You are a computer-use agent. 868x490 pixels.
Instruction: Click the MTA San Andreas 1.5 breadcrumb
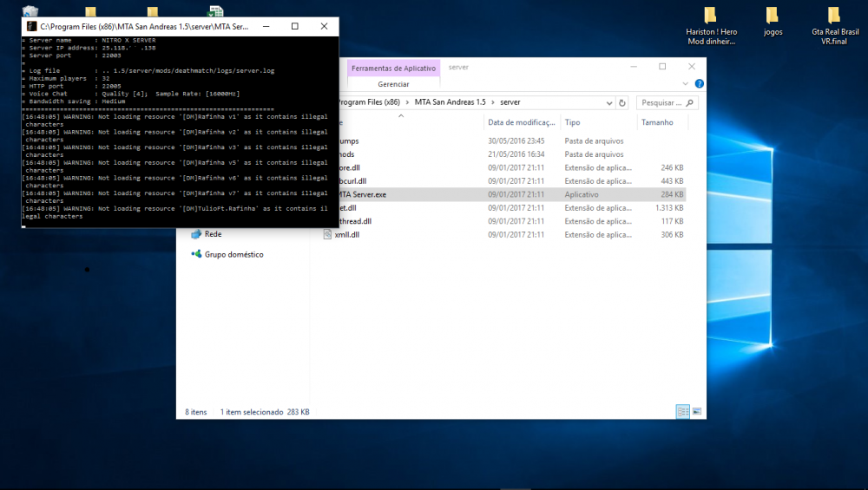click(450, 102)
